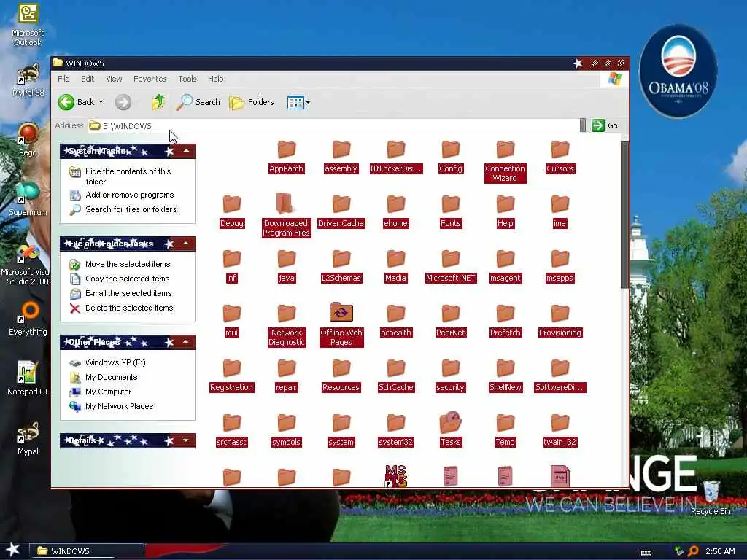
Task: Select the Downloaded Program Files folder
Action: pos(286,203)
